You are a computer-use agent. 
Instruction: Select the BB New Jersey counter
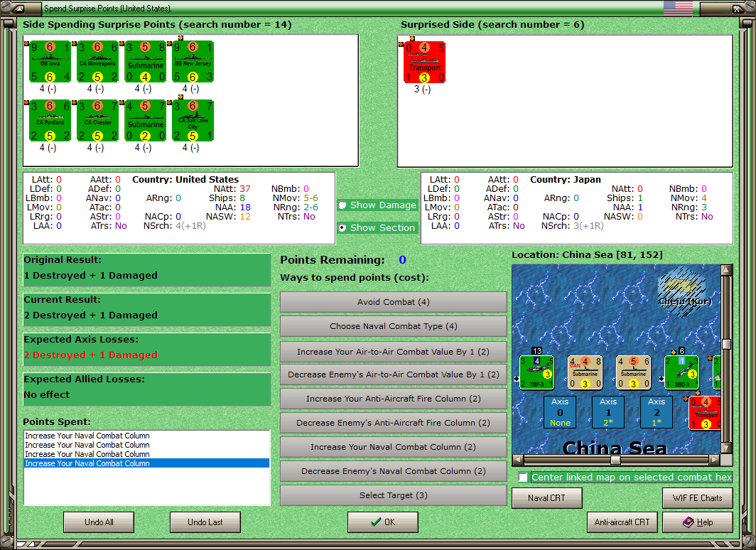pyautogui.click(x=193, y=62)
